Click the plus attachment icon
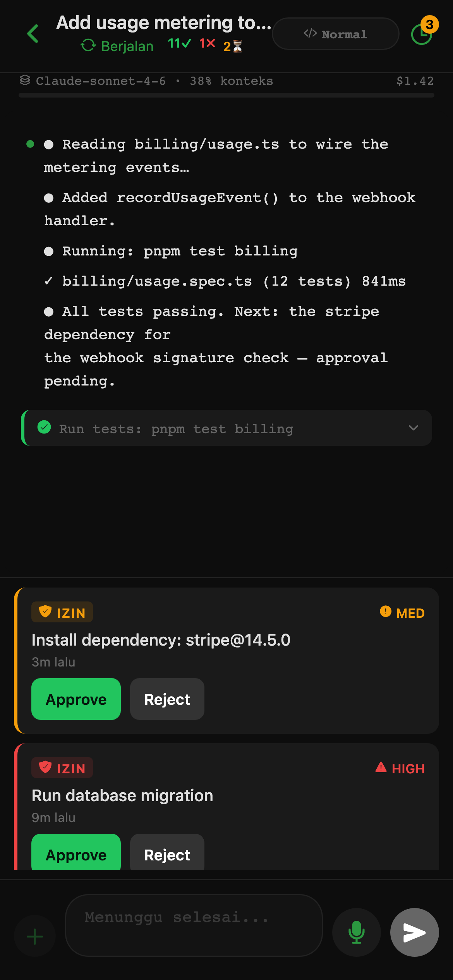The width and height of the screenshot is (453, 980). pos(35,936)
